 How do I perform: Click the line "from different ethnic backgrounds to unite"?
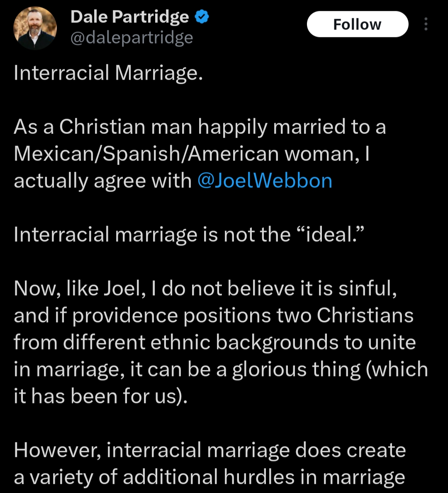coord(214,342)
